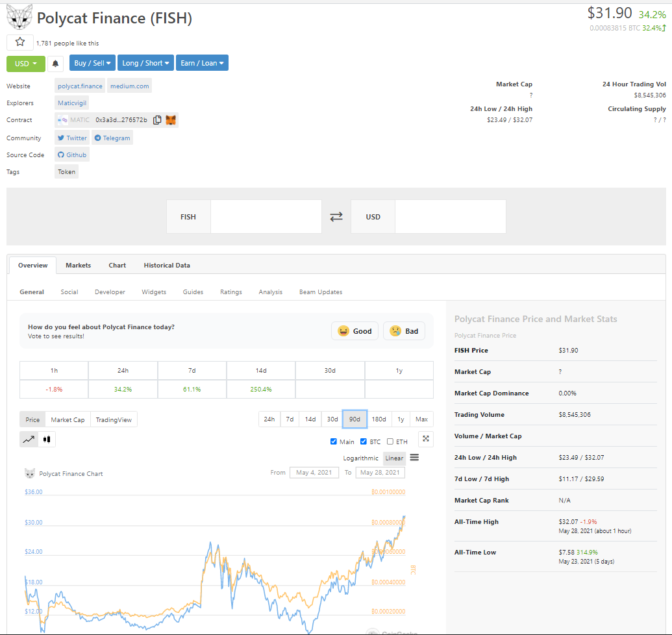Viewport: 672px width, 635px height.
Task: Select the General sub-tab
Action: point(32,292)
